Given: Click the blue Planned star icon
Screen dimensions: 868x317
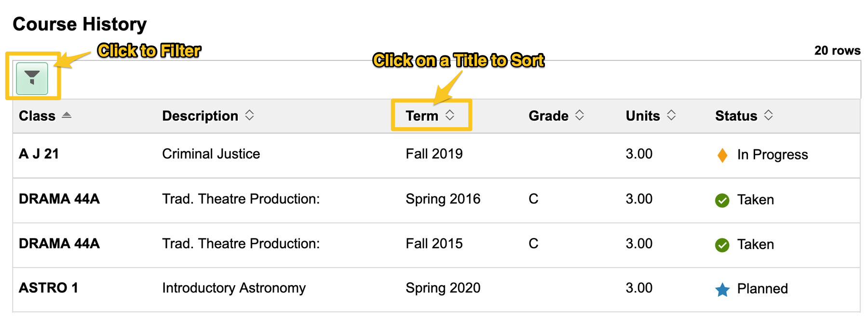Looking at the screenshot, I should point(722,290).
